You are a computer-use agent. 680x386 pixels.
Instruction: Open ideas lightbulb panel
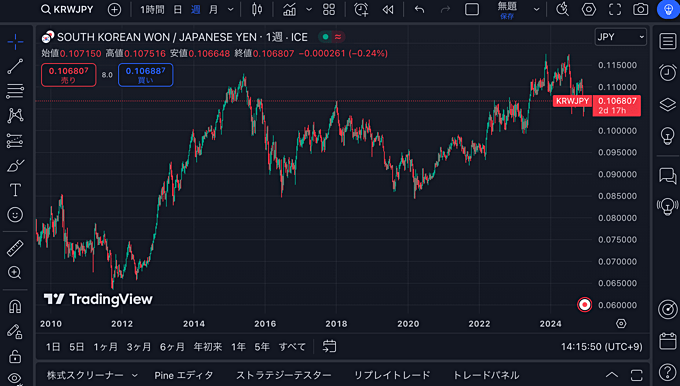coord(667,136)
